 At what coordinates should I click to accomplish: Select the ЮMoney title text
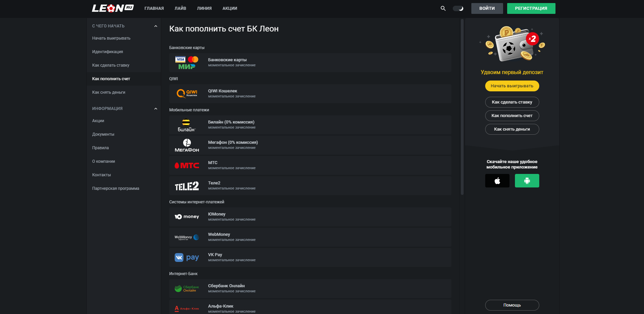coord(217,214)
